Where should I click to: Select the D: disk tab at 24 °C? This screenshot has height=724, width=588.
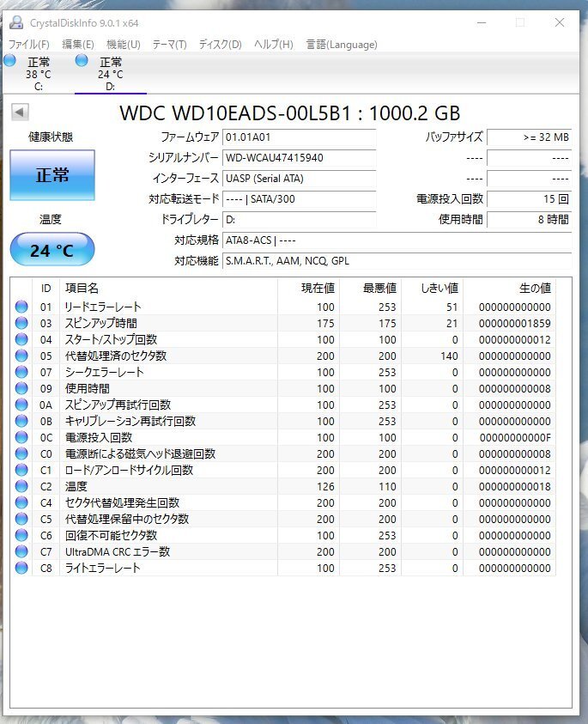[111, 74]
